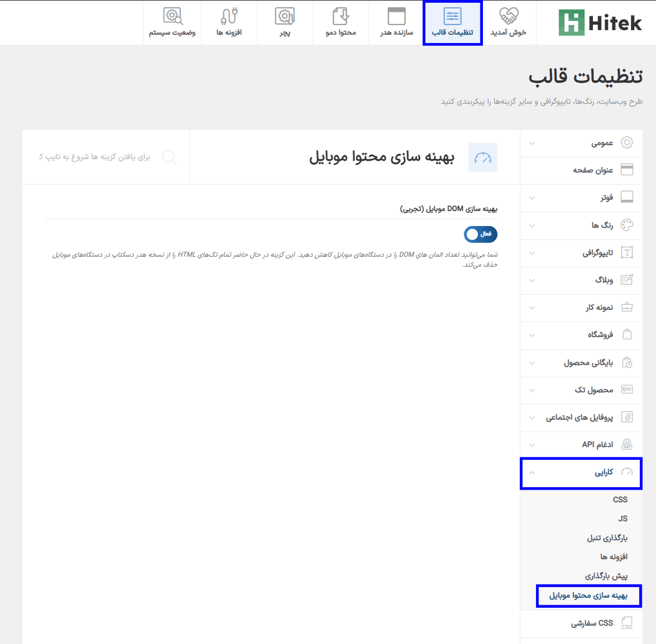Click the عنوان صفحه layout icon
The width and height of the screenshot is (656, 644).
pyautogui.click(x=627, y=170)
